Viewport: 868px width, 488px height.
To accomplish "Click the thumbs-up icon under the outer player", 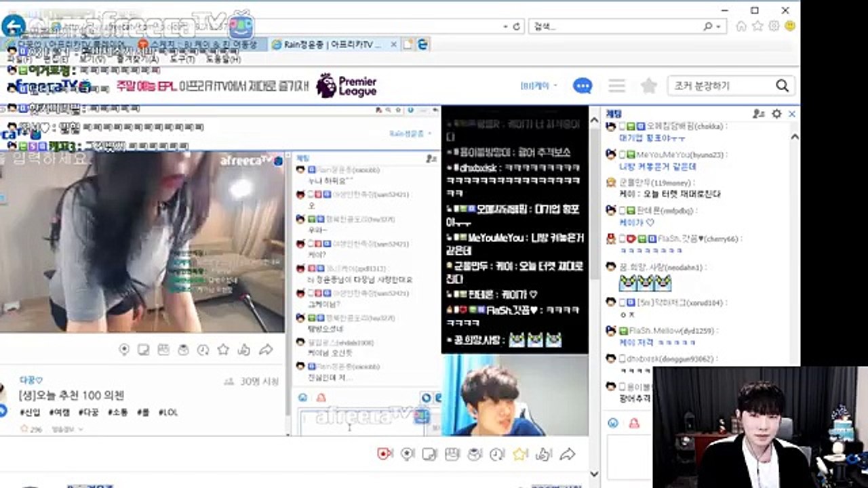I will (x=544, y=454).
